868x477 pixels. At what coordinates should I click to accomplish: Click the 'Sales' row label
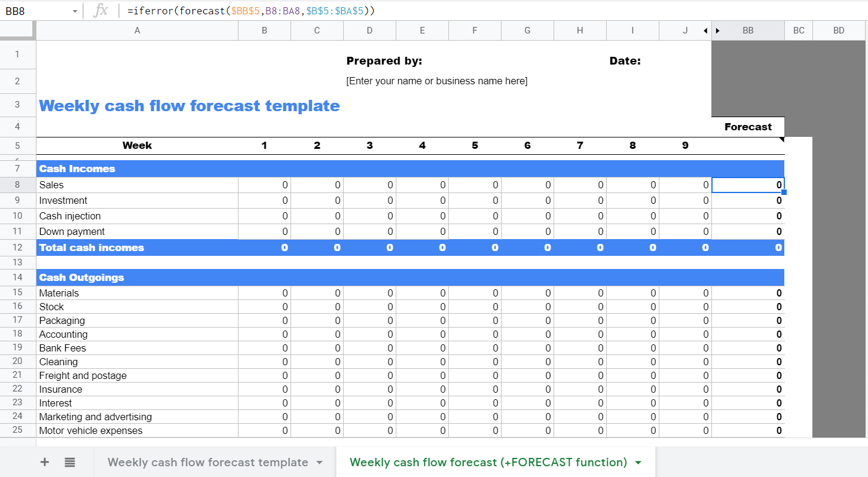click(51, 185)
